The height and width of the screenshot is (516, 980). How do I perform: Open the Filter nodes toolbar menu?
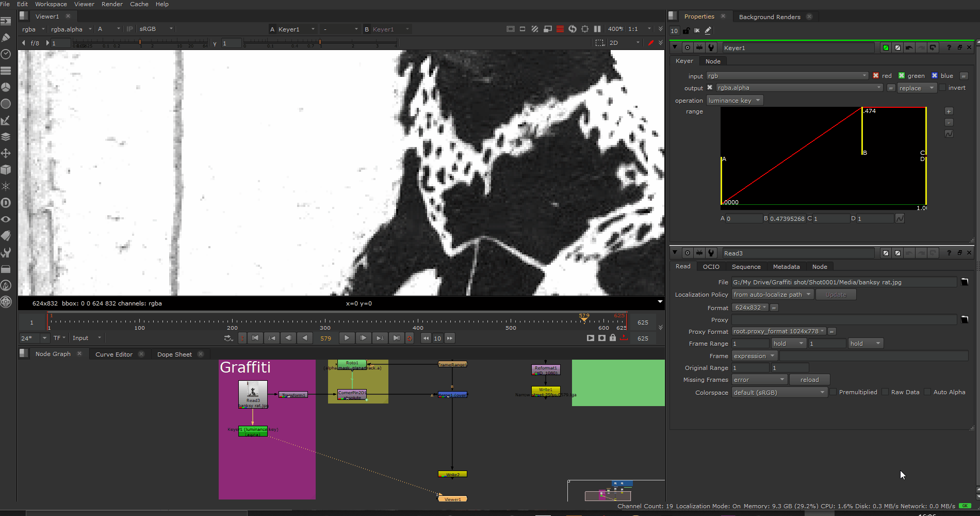pos(6,104)
